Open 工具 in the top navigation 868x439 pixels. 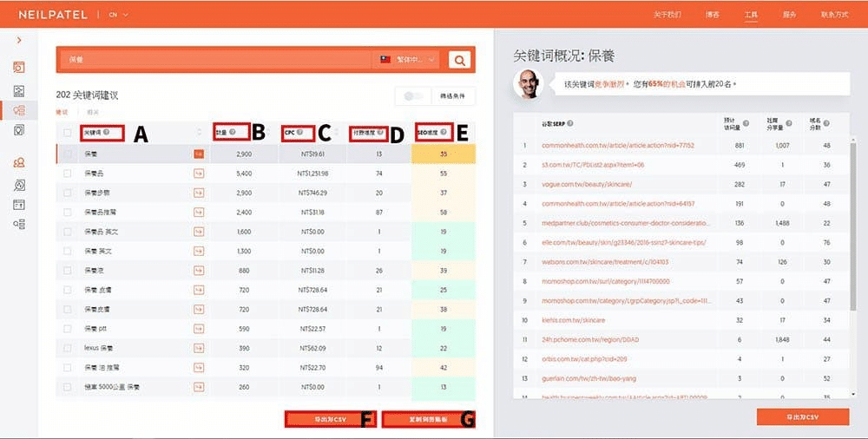point(751,15)
